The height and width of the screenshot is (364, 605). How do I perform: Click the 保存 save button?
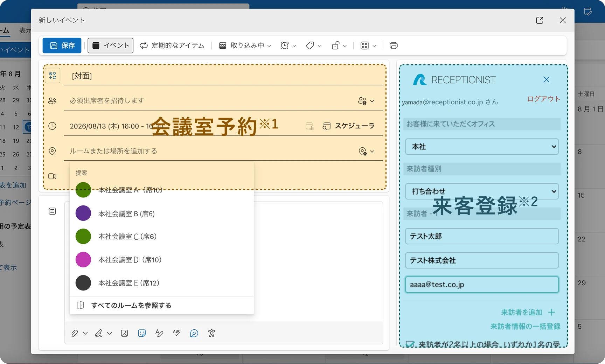[62, 45]
